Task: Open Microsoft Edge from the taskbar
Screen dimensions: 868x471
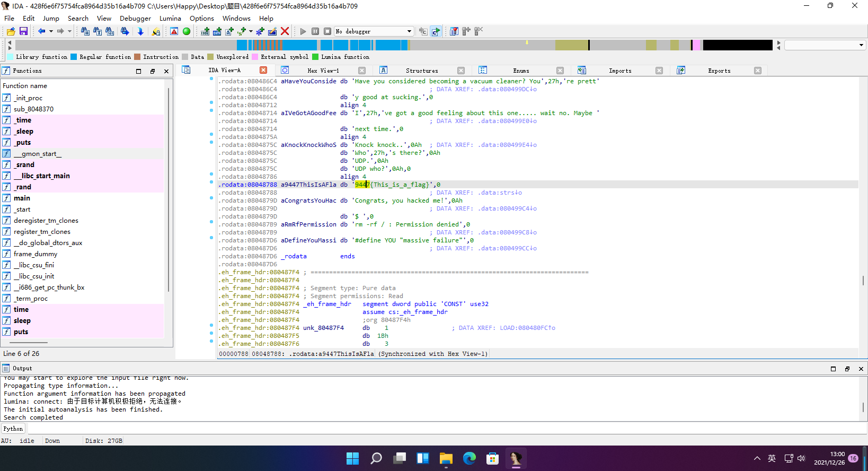Action: (x=470, y=458)
